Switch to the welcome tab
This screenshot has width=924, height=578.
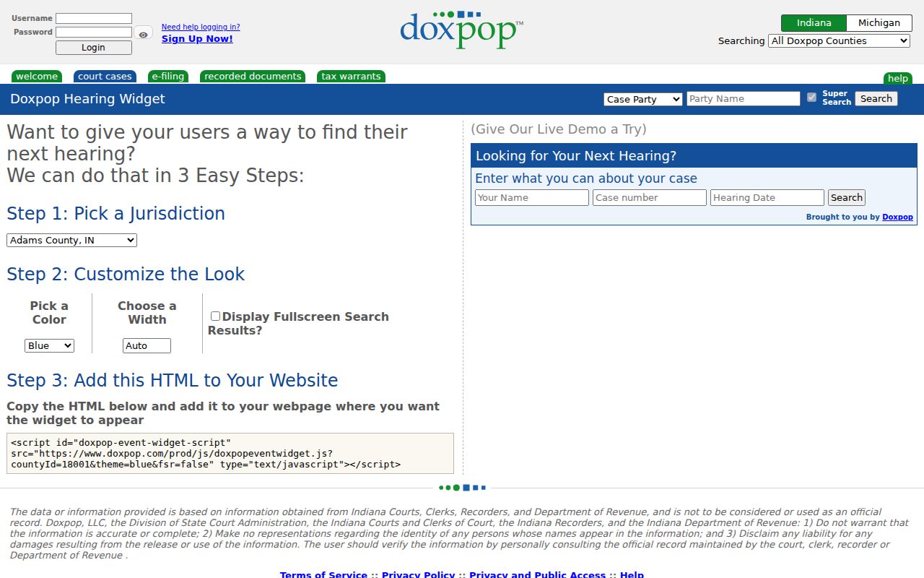click(37, 77)
